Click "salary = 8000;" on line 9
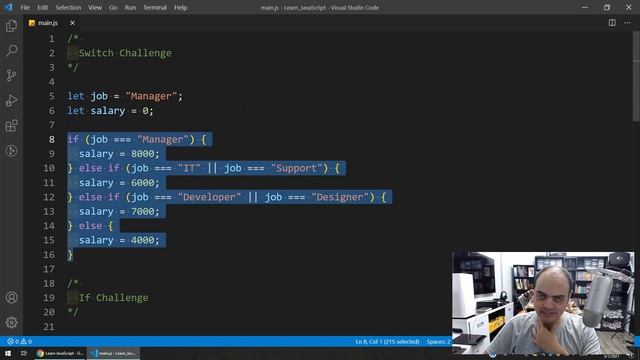Screen dimensions: 640x360 click(x=119, y=154)
